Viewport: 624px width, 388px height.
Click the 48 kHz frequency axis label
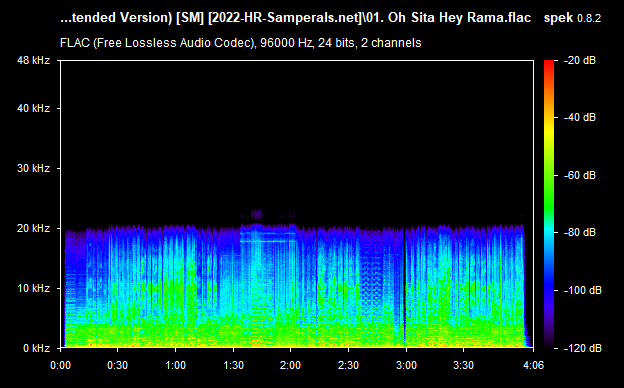click(x=33, y=60)
